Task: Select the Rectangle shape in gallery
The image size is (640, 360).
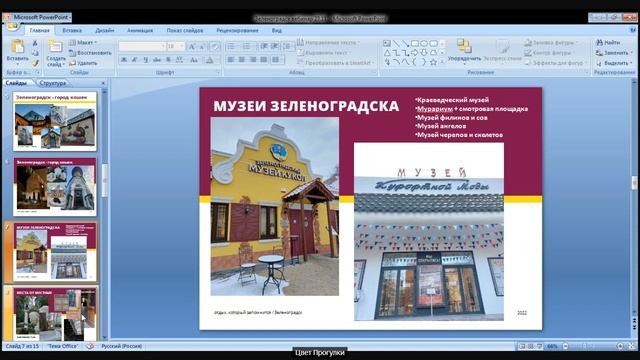Action: pyautogui.click(x=415, y=43)
